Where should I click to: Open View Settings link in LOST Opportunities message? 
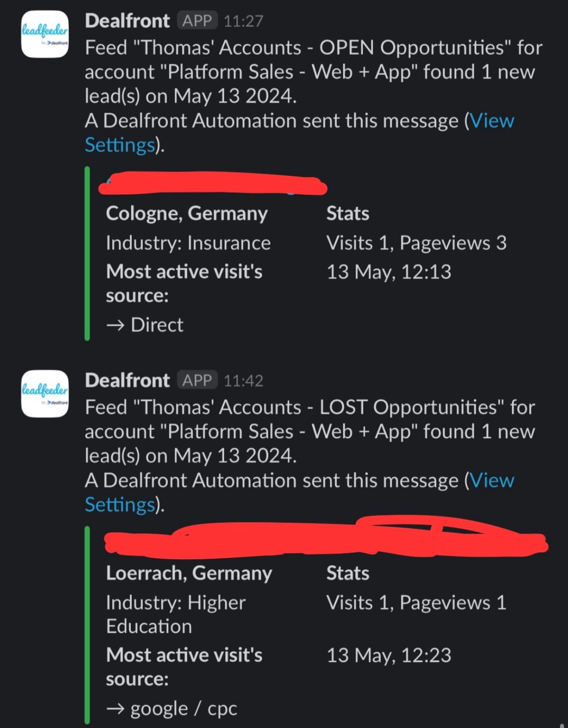(x=299, y=492)
